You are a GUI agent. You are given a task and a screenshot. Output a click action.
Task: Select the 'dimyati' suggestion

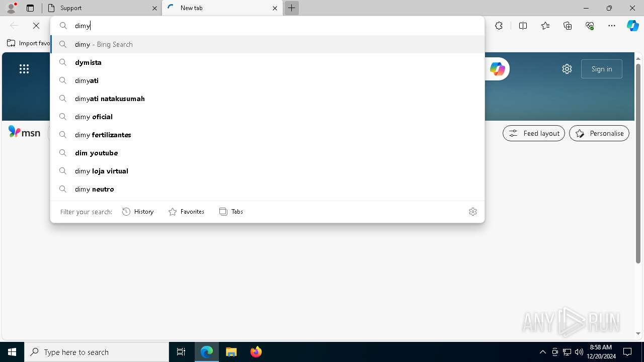point(267,80)
